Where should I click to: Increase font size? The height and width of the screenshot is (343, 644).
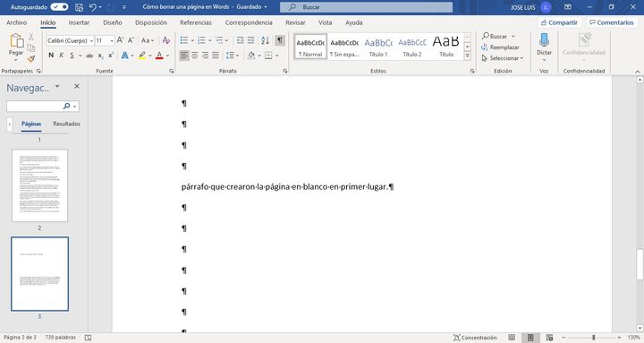point(121,40)
